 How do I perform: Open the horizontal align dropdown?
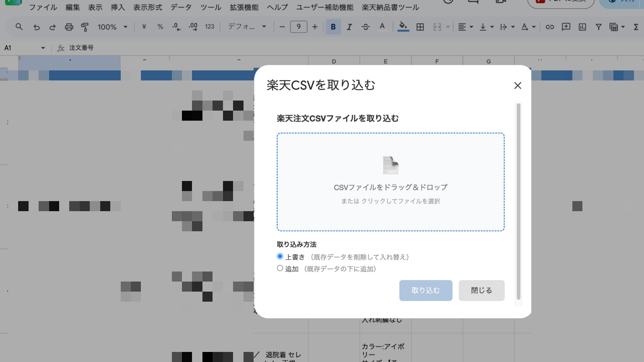(465, 27)
